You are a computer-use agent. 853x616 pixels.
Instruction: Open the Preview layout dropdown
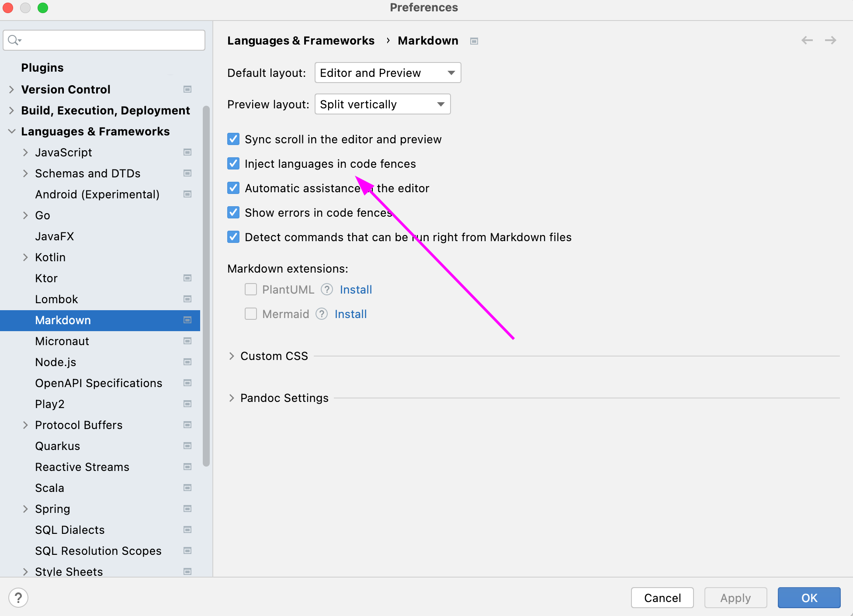(x=382, y=104)
